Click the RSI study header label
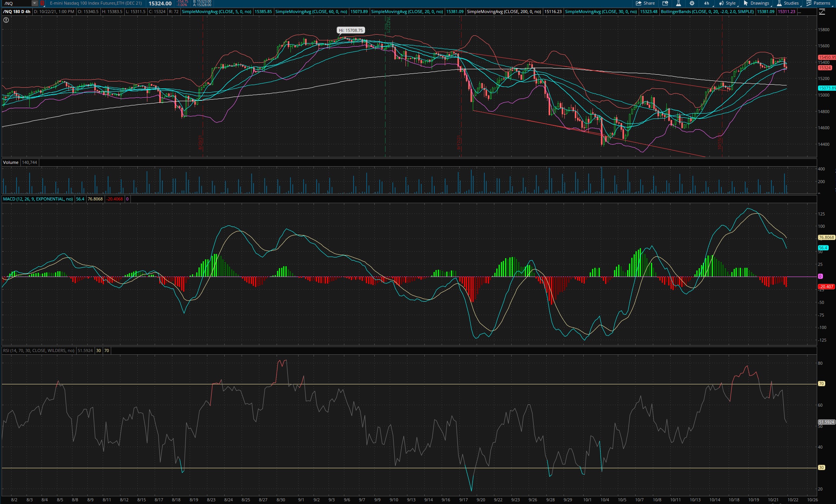 [38, 350]
